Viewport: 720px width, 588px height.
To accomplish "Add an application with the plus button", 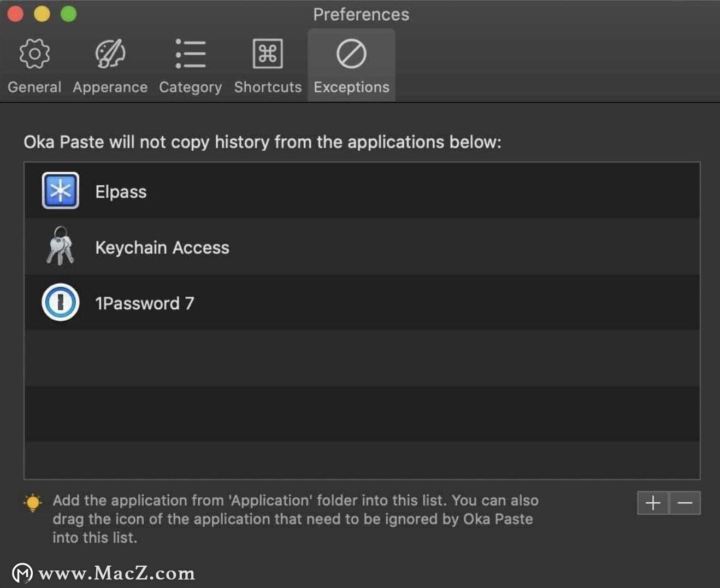I will click(x=653, y=503).
